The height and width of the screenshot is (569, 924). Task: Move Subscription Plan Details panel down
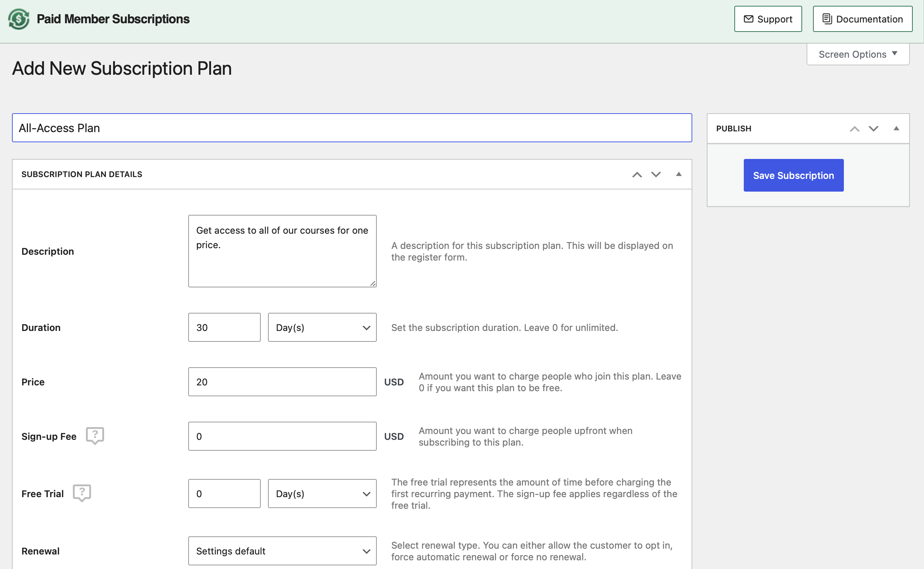[x=656, y=175]
